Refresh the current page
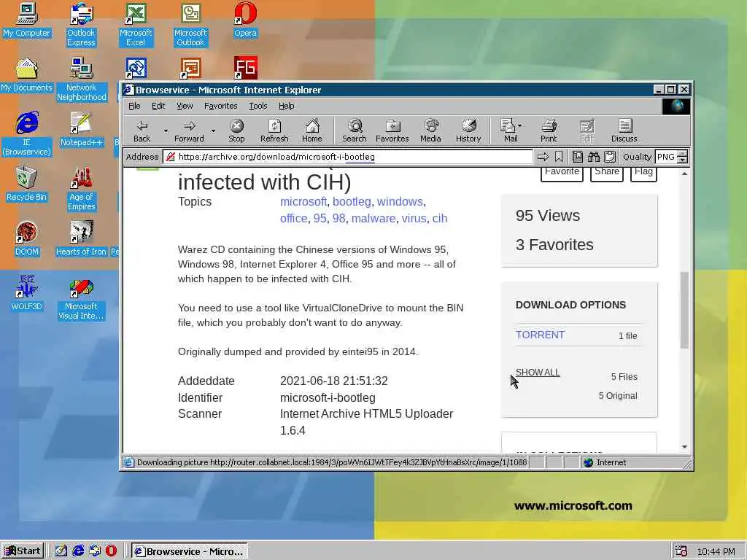 [x=274, y=131]
